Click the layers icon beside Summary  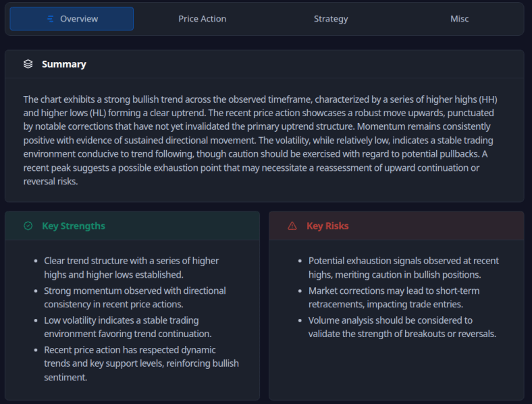(x=28, y=64)
